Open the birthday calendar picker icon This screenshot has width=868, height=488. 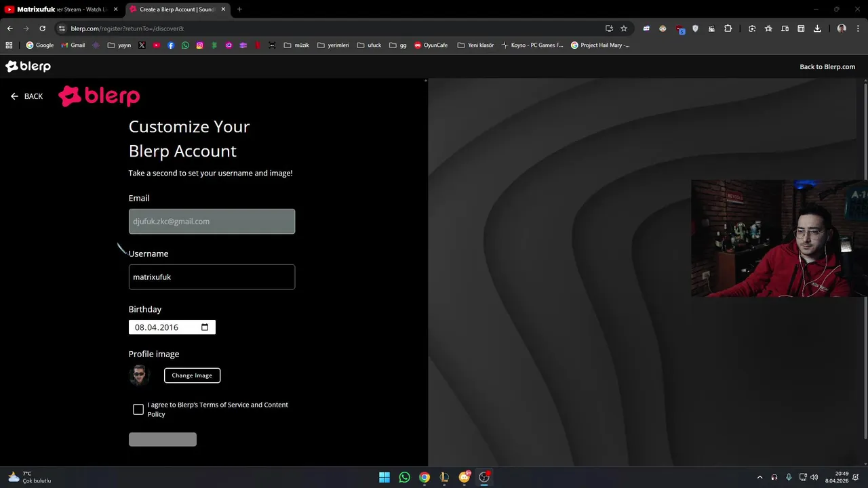coord(205,327)
